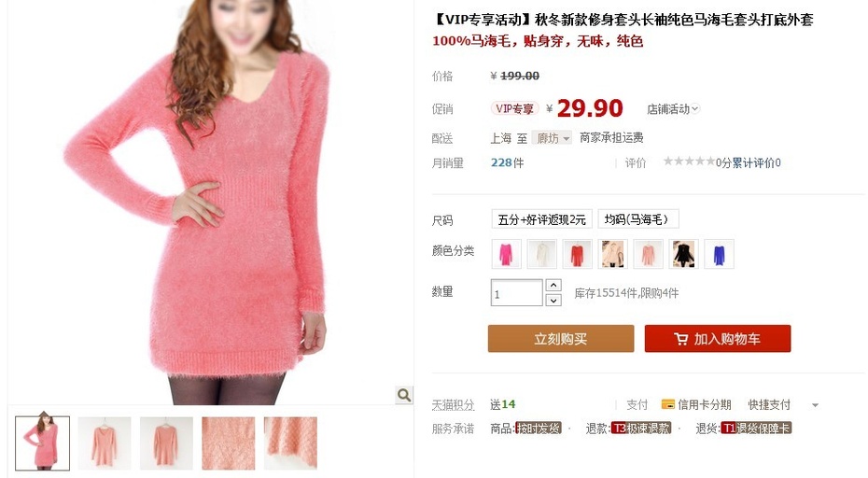This screenshot has height=478, width=868.
Task: Click the 立刻购买 buy now button
Action: click(x=561, y=339)
